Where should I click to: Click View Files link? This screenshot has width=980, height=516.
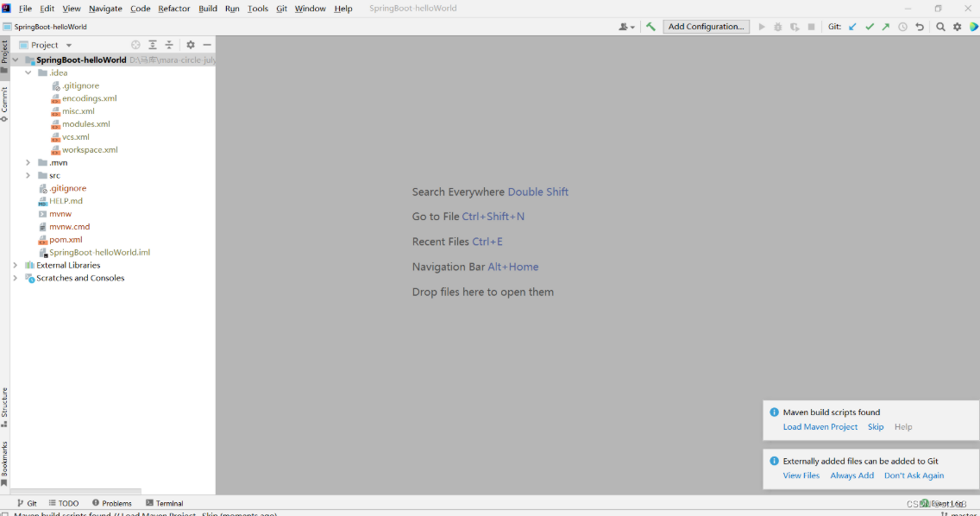tap(801, 475)
